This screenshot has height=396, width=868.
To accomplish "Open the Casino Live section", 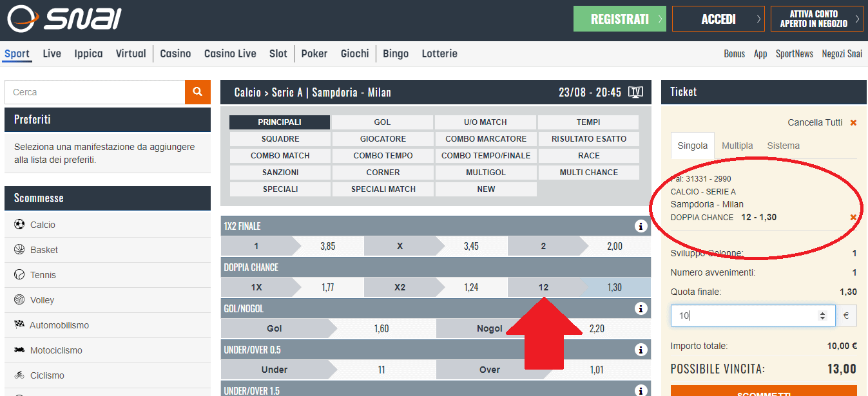I will 230,53.
